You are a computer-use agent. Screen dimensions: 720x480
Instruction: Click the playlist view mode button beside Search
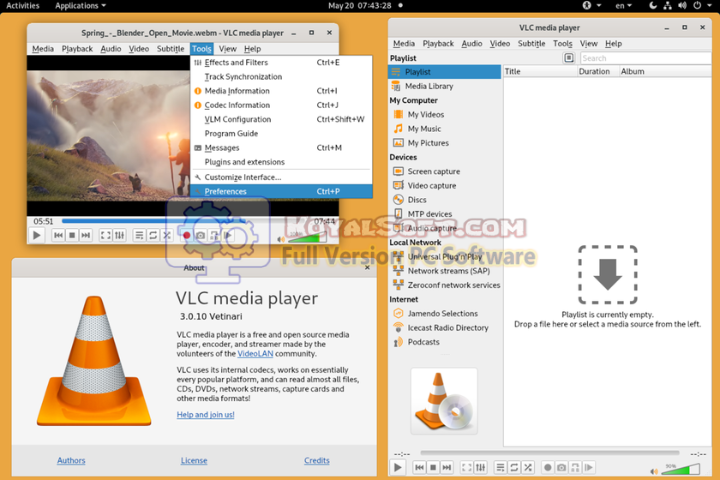coord(569,58)
